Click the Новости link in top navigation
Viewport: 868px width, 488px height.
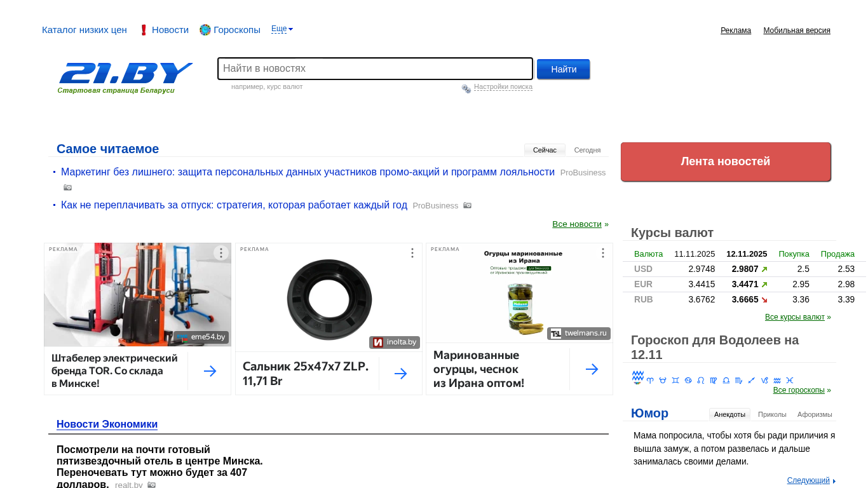(170, 30)
